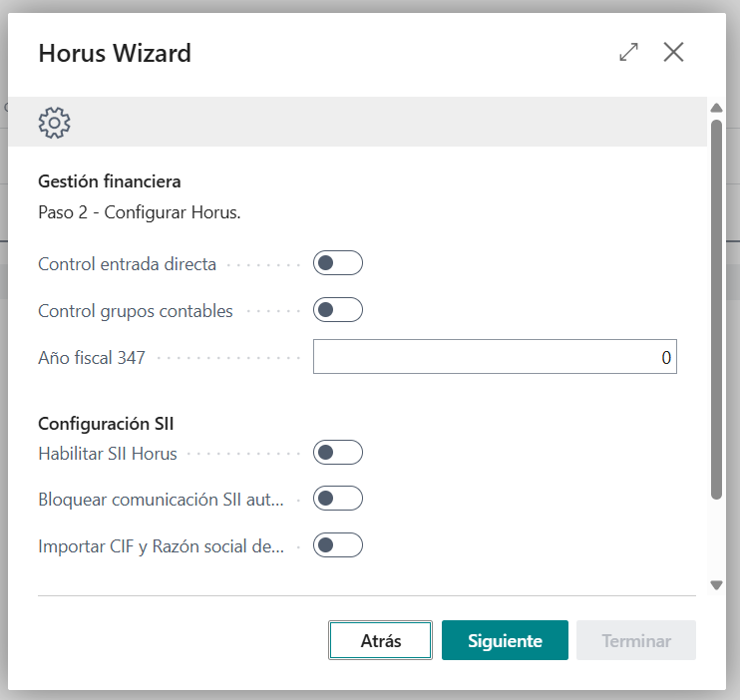Click the Gestión financiera heading

(x=110, y=181)
